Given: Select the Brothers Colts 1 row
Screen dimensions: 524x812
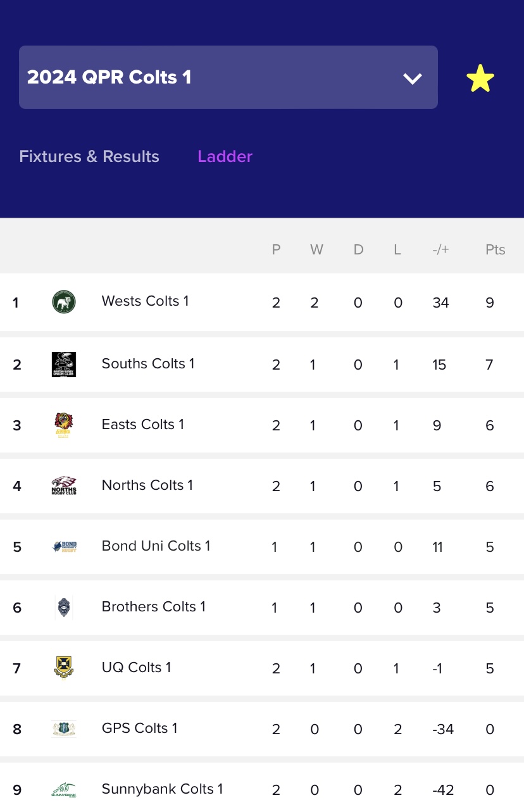Looking at the screenshot, I should (262, 607).
